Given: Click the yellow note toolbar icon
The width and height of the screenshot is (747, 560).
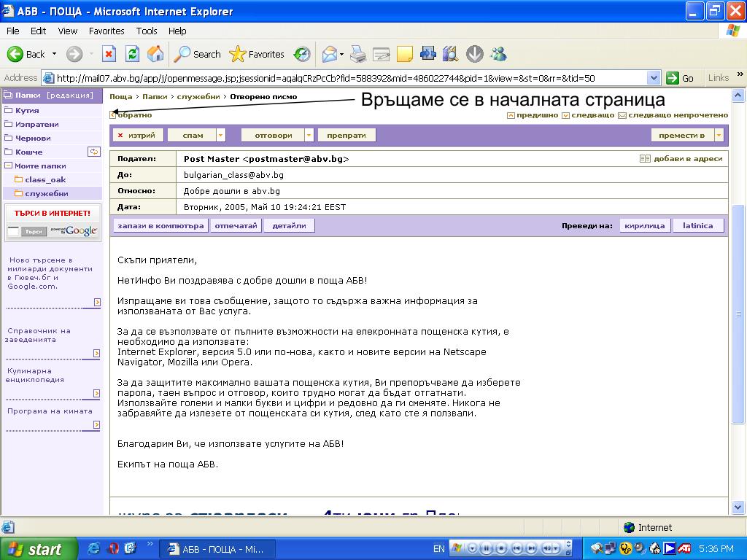Looking at the screenshot, I should click(404, 54).
